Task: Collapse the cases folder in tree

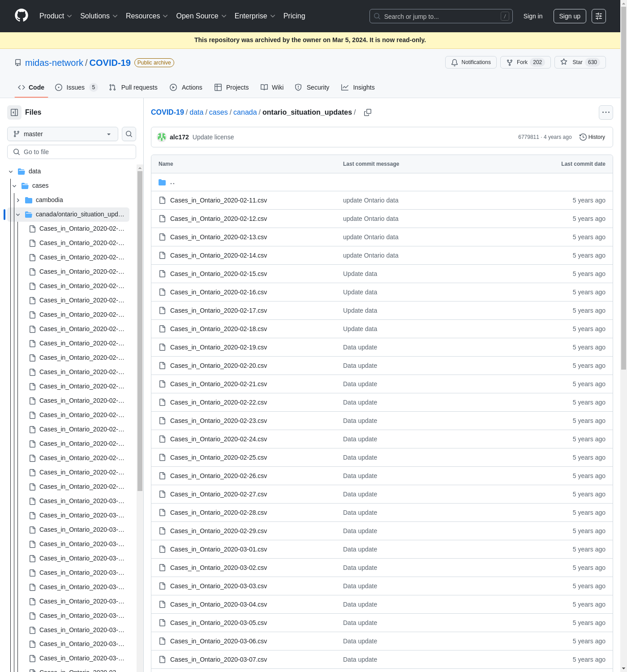Action: tap(14, 186)
